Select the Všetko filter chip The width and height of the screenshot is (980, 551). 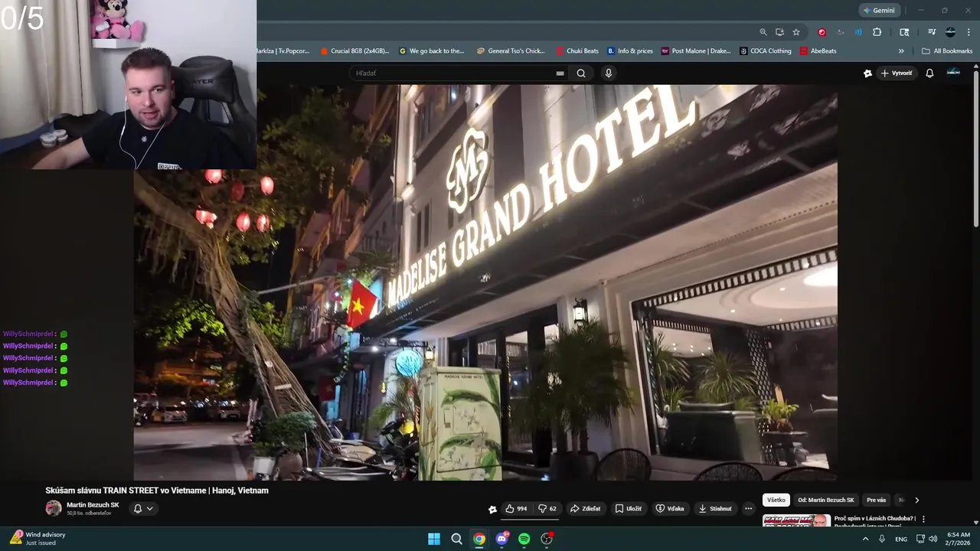click(x=776, y=500)
